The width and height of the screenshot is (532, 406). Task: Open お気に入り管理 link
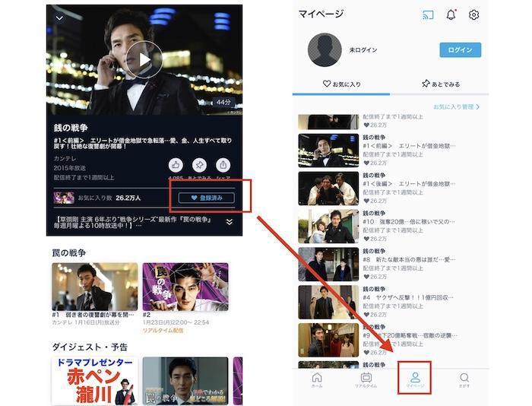456,107
